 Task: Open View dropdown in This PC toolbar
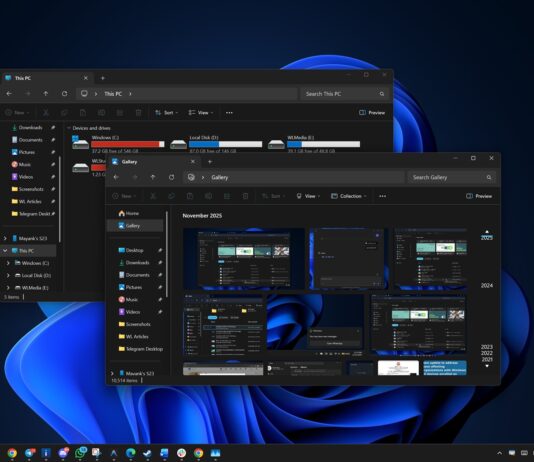coord(201,113)
